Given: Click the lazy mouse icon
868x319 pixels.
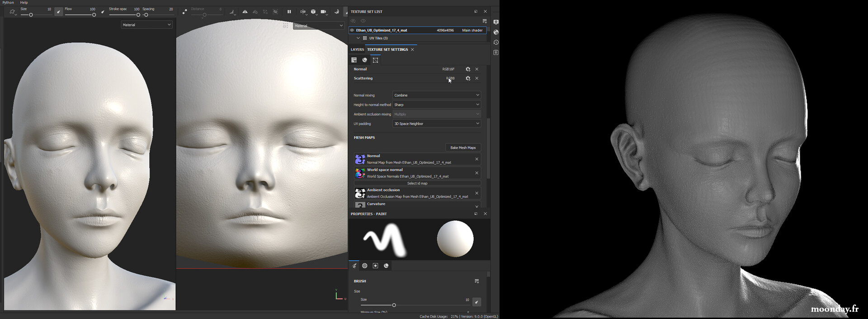Looking at the screenshot, I should (184, 12).
